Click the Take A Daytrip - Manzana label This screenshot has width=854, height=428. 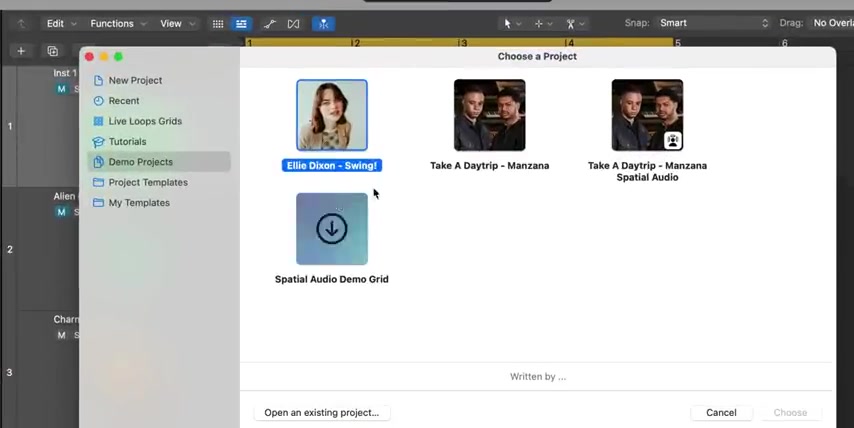pos(490,166)
